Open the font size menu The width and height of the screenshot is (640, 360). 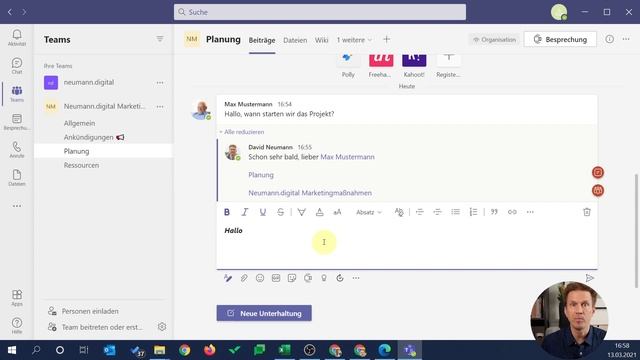[337, 212]
